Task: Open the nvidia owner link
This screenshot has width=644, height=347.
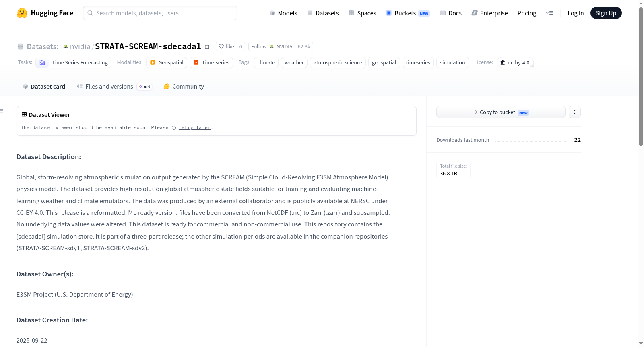Action: [80, 46]
